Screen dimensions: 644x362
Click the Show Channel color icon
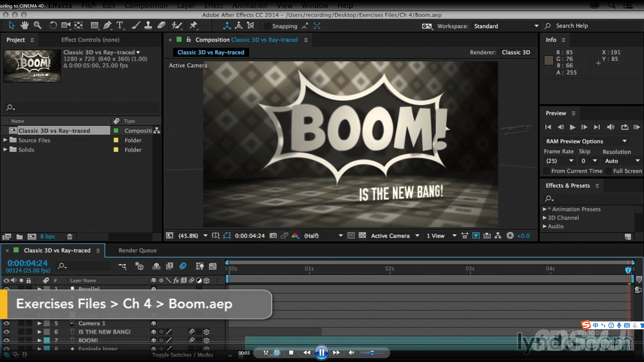coord(295,236)
